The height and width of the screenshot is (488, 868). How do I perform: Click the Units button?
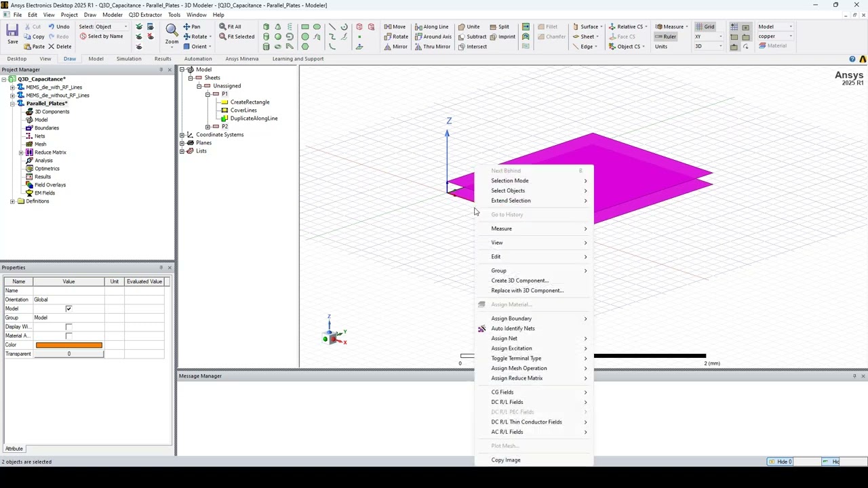click(661, 47)
